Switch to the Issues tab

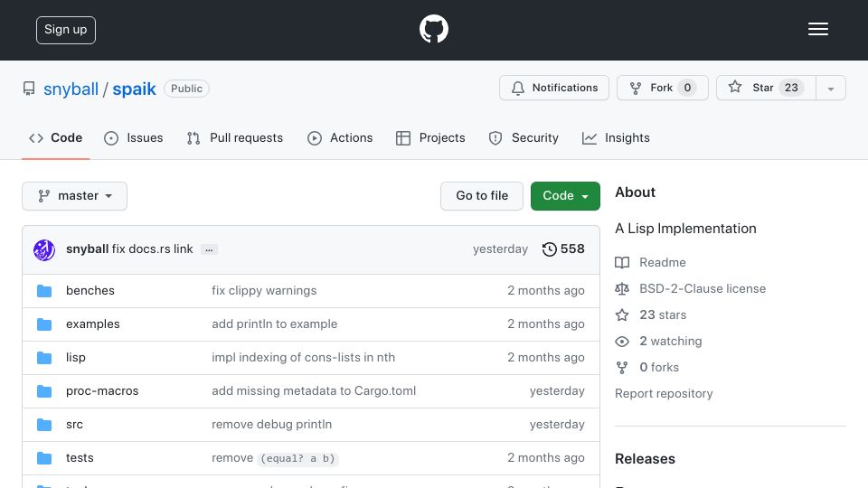(x=134, y=137)
